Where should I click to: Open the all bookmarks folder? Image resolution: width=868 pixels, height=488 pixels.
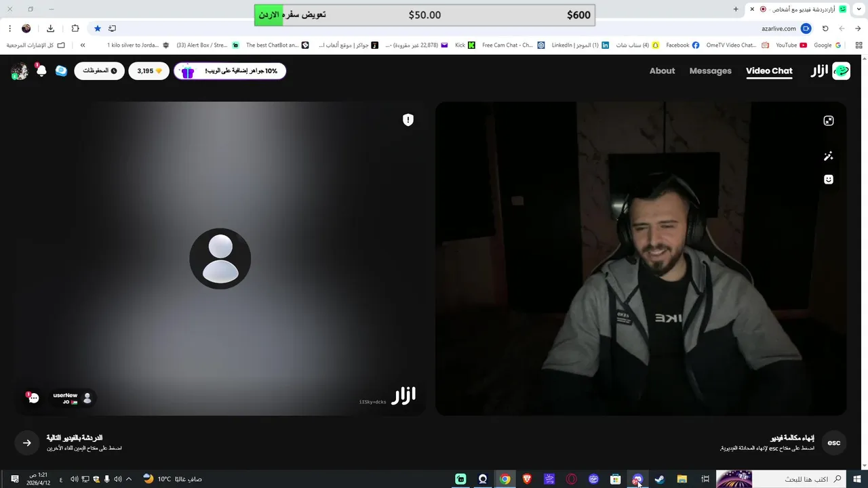point(36,45)
